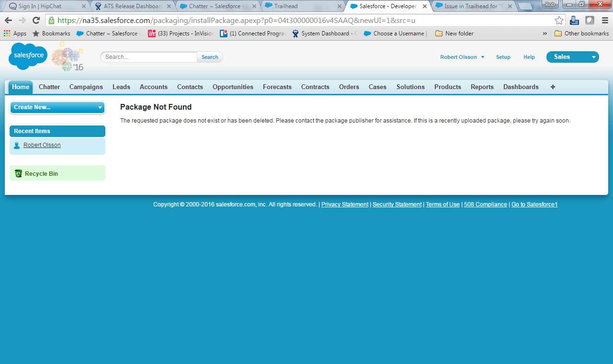This screenshot has height=364, width=613.
Task: Click the Help link
Action: [x=529, y=57]
